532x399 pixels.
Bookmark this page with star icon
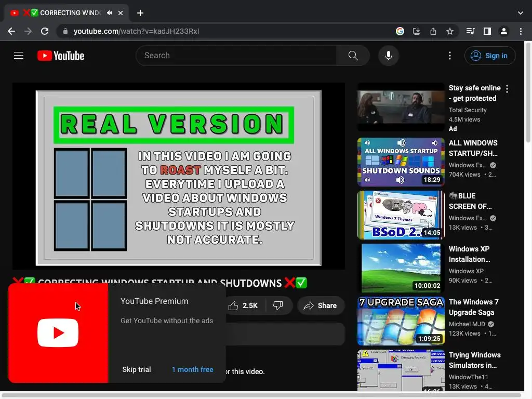click(x=450, y=31)
